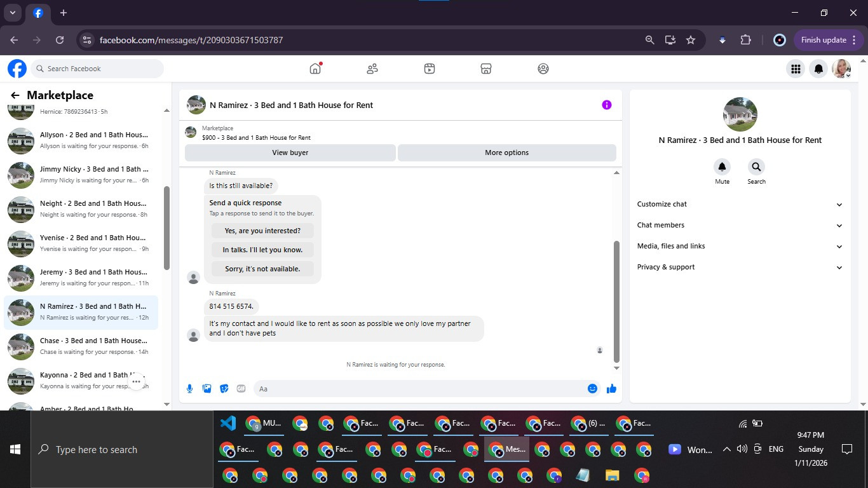Click the Windows taskbar search box
Image resolution: width=868 pixels, height=488 pixels.
pos(122,449)
